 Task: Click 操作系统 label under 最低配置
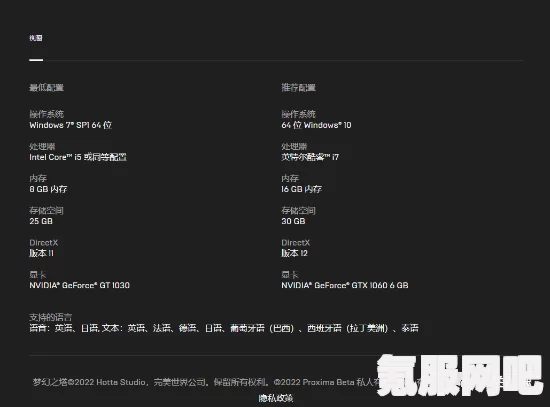pos(46,114)
